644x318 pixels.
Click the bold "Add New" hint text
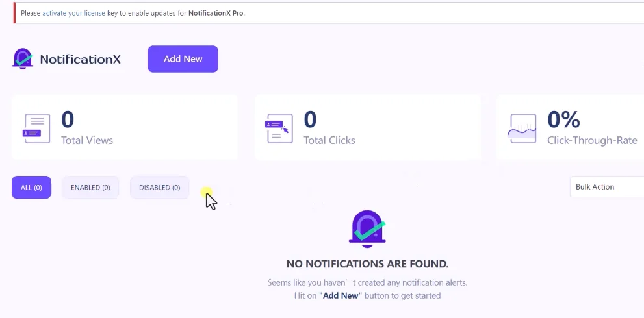(x=341, y=295)
